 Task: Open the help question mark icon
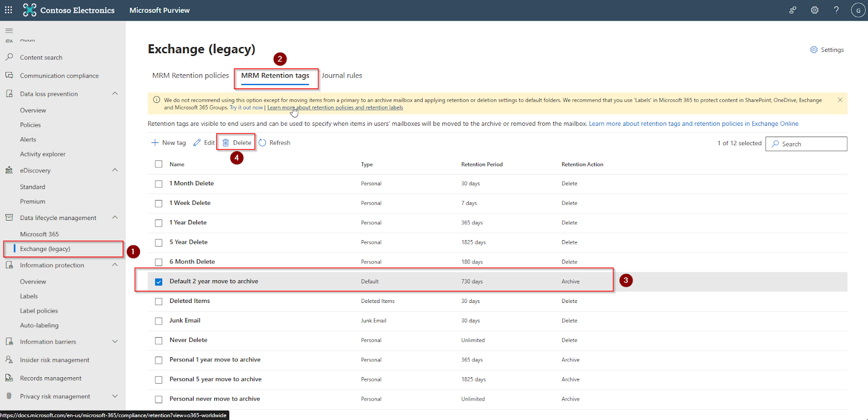(x=836, y=10)
